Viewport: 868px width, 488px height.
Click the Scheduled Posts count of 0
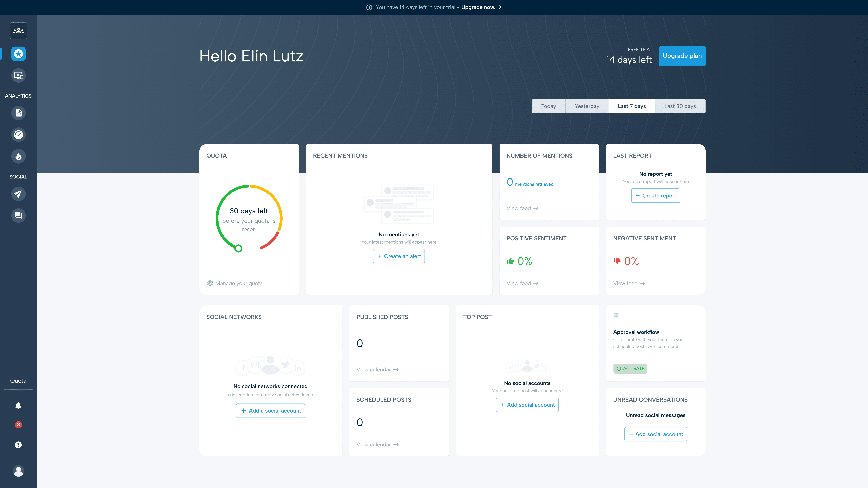pyautogui.click(x=360, y=422)
